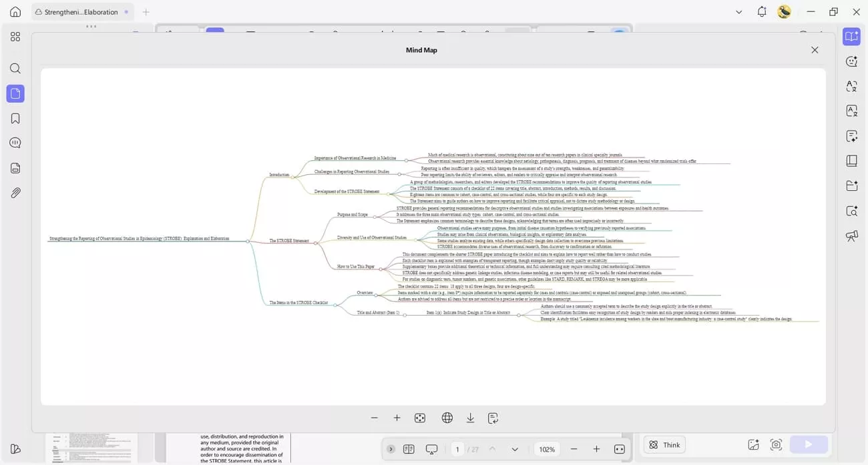This screenshot has width=868, height=465.
Task: Click the blue send button
Action: (x=809, y=444)
